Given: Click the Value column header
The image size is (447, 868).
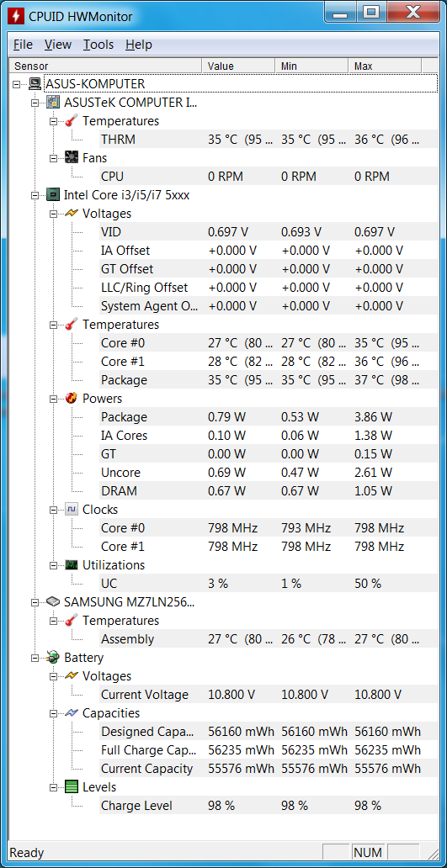Looking at the screenshot, I should point(238,66).
